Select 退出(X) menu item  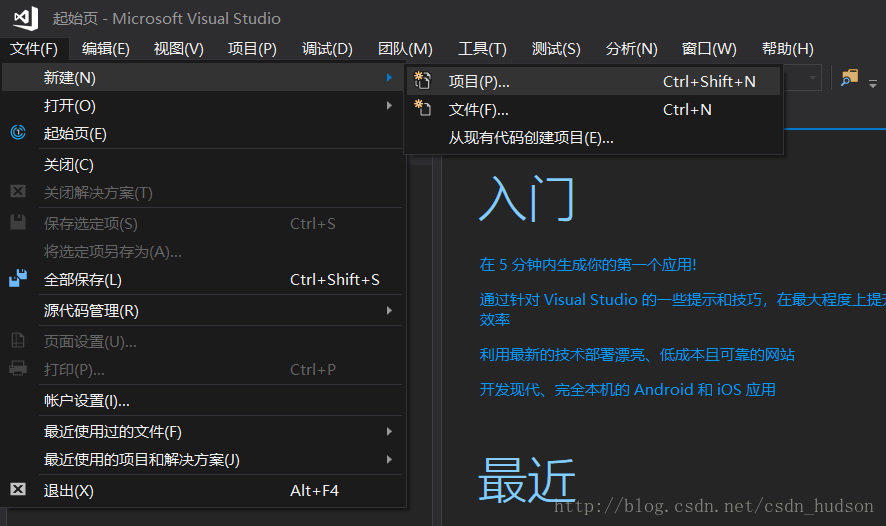(x=203, y=490)
